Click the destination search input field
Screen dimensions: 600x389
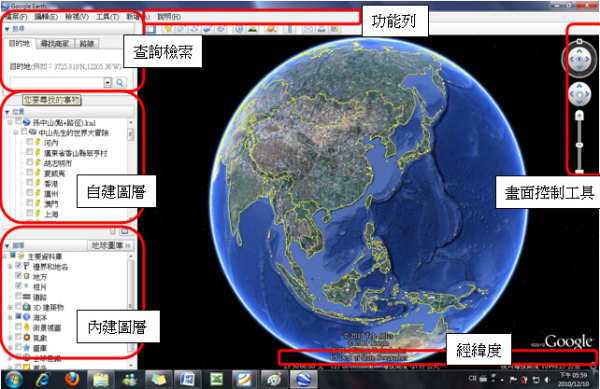(57, 83)
